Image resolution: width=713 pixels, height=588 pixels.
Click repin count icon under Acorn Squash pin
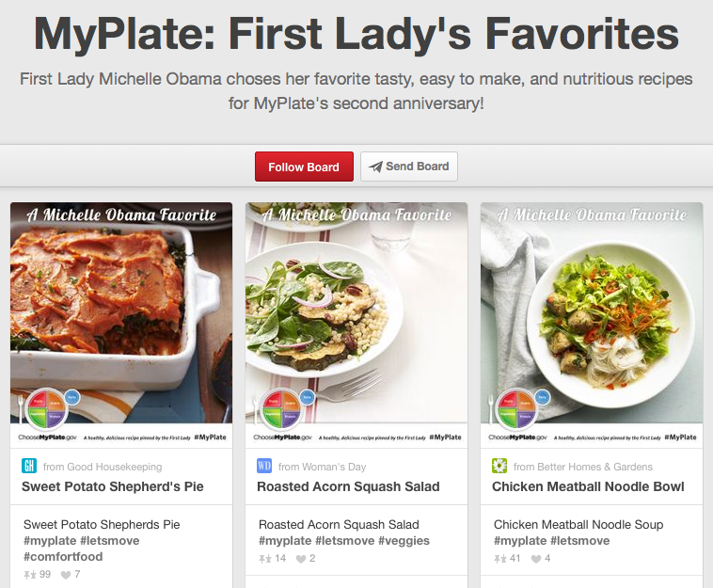[x=265, y=559]
